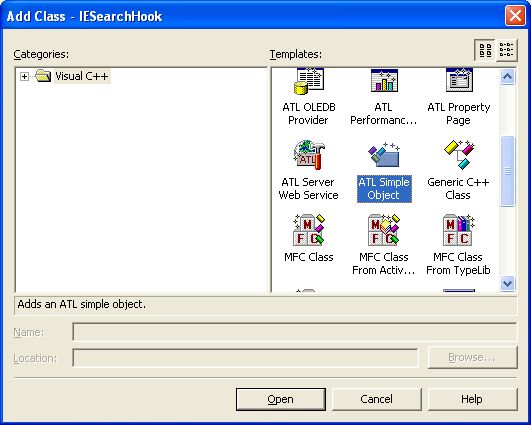
Task: Click the Open button
Action: coord(281,399)
